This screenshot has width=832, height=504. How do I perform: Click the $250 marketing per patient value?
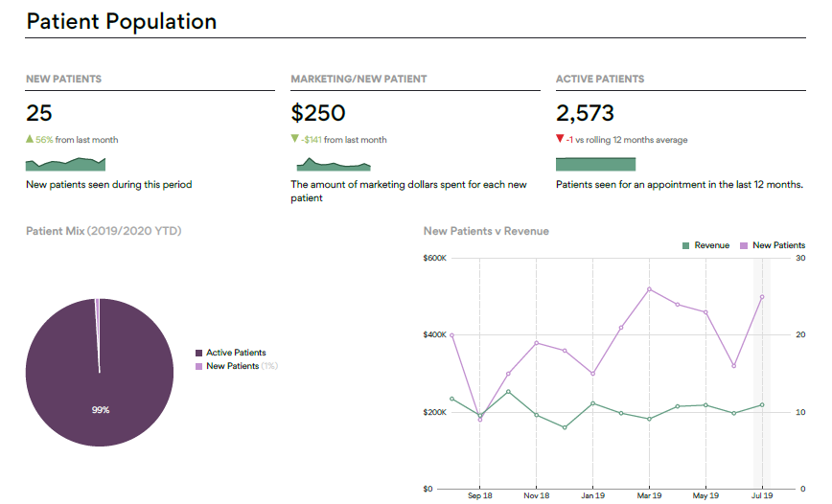317,113
